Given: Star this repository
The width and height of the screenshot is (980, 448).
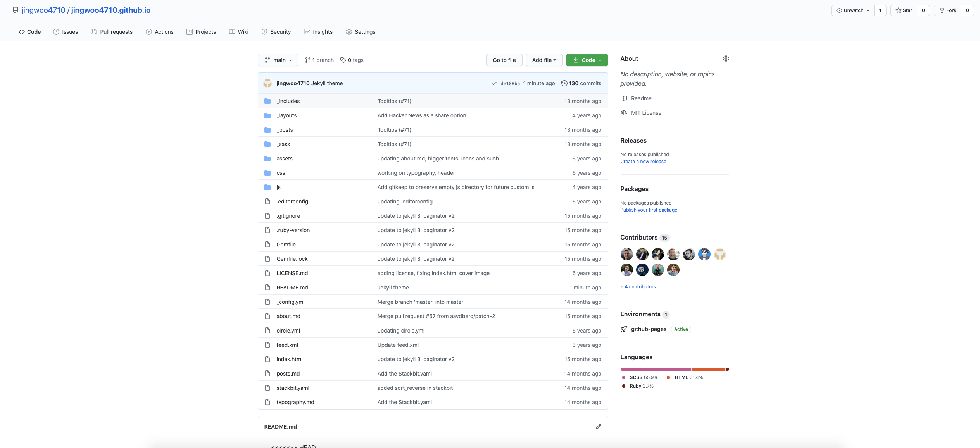Looking at the screenshot, I should click(904, 10).
